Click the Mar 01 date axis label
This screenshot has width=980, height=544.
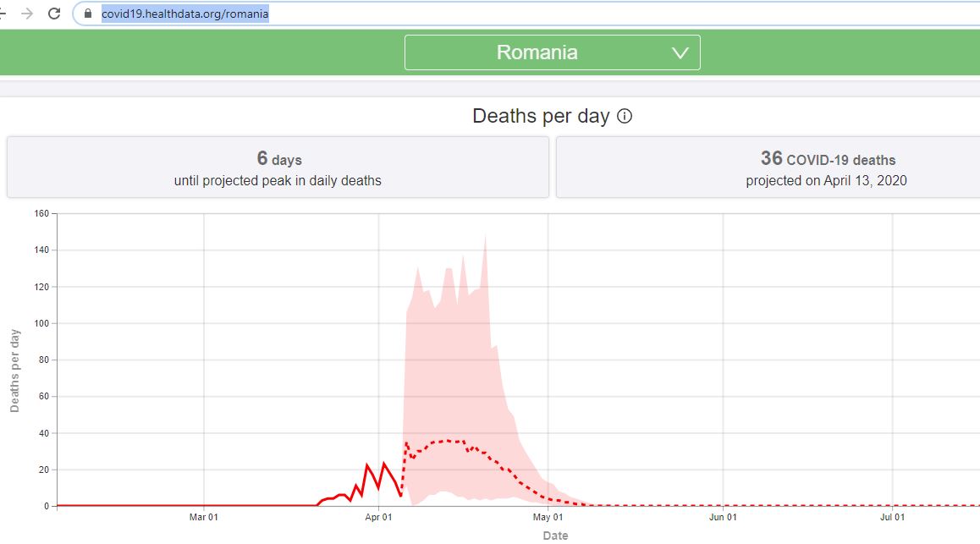pos(204,517)
